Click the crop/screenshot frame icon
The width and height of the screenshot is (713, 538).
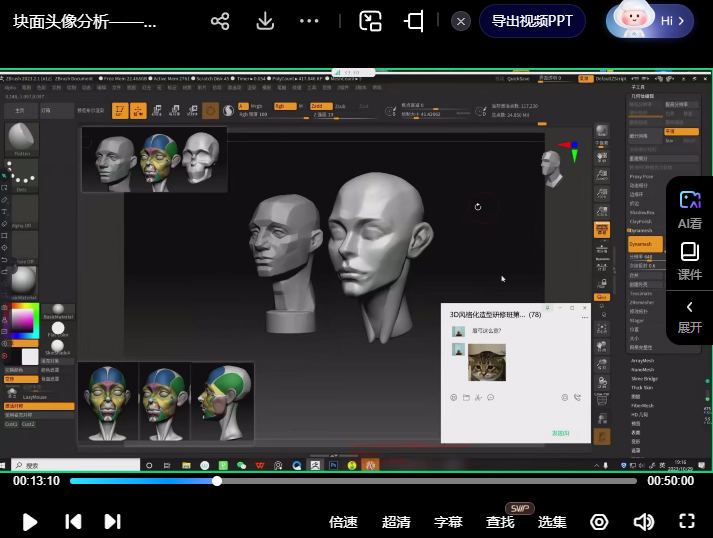click(x=414, y=21)
